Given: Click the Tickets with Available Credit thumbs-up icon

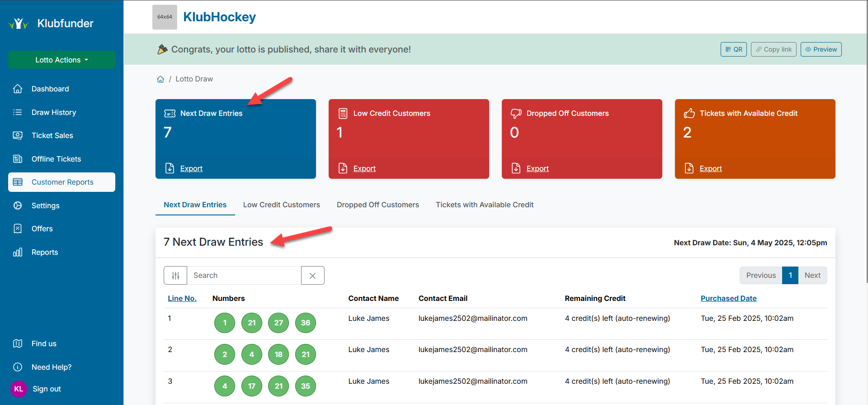Looking at the screenshot, I should 689,113.
